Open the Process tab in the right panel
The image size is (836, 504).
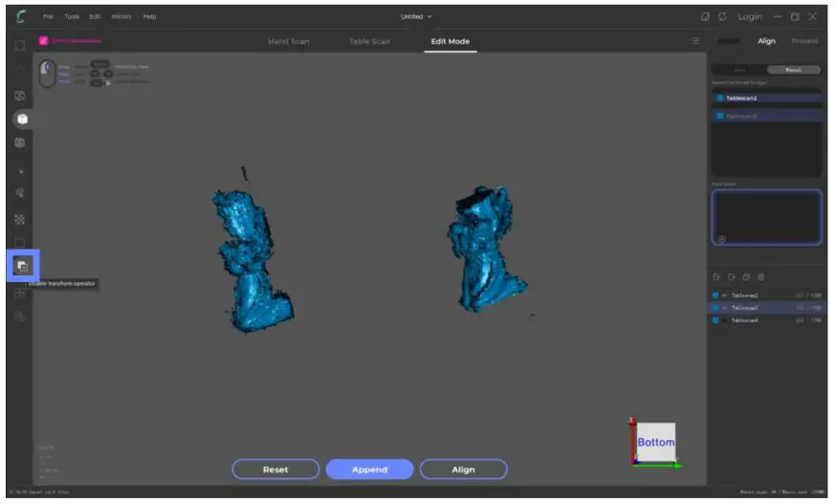point(804,40)
